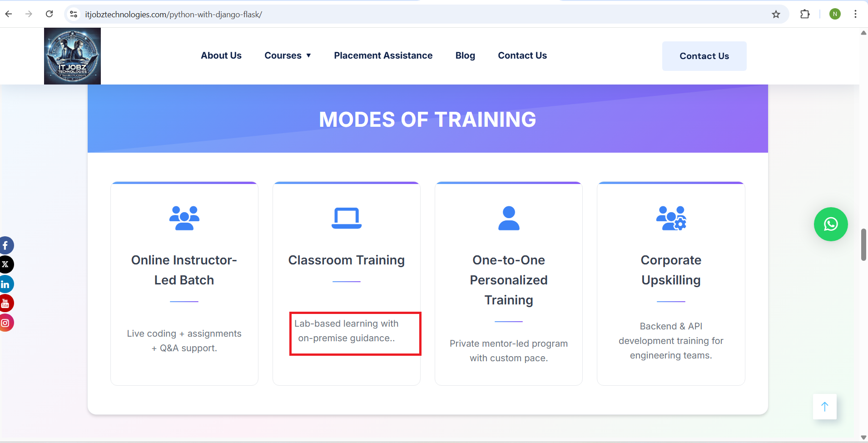The width and height of the screenshot is (868, 443).
Task: Bookmark this page with star icon
Action: [776, 15]
